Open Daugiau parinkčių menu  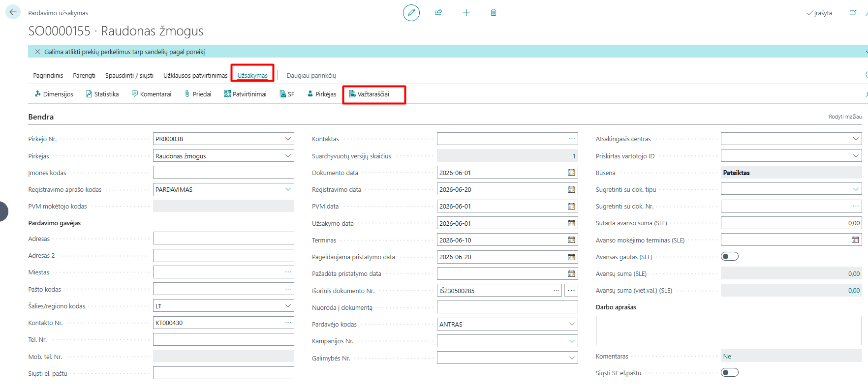pos(311,75)
